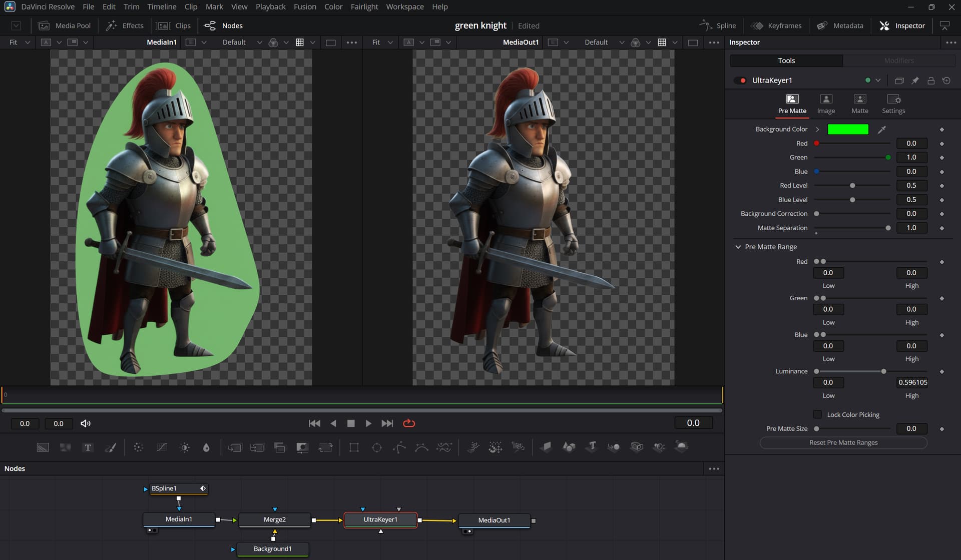Select the Paint brush tool
The image size is (961, 560).
[111, 447]
